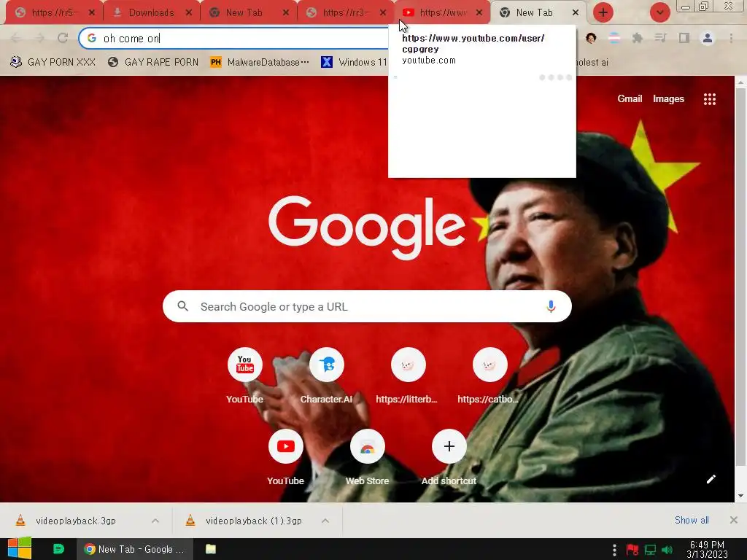Close the https://rr5- tab
The height and width of the screenshot is (560, 747).
(91, 13)
